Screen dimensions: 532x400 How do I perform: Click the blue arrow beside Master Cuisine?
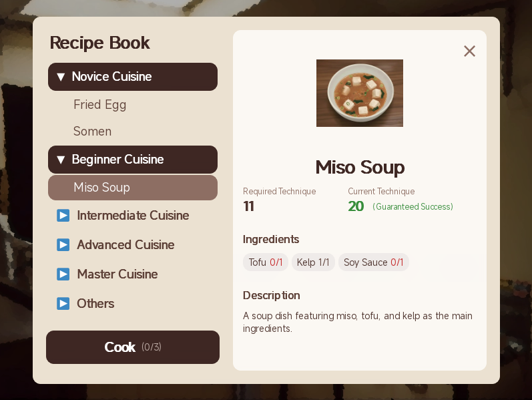(x=63, y=274)
